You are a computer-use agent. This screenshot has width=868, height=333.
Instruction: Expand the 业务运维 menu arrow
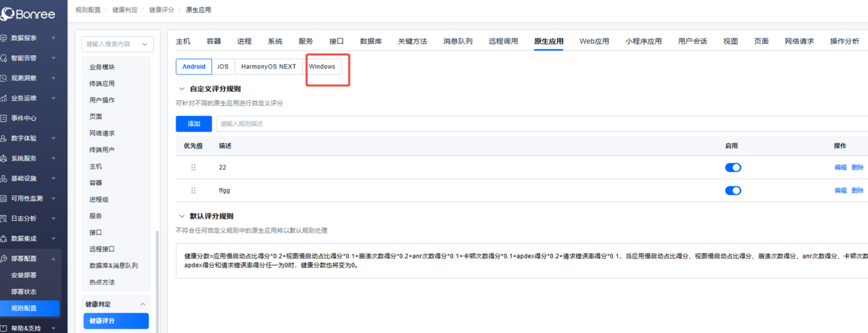(x=53, y=98)
